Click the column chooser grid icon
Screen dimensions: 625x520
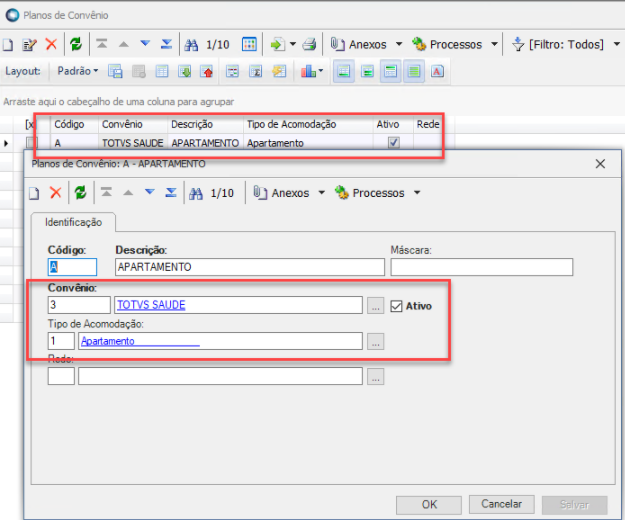click(x=162, y=72)
